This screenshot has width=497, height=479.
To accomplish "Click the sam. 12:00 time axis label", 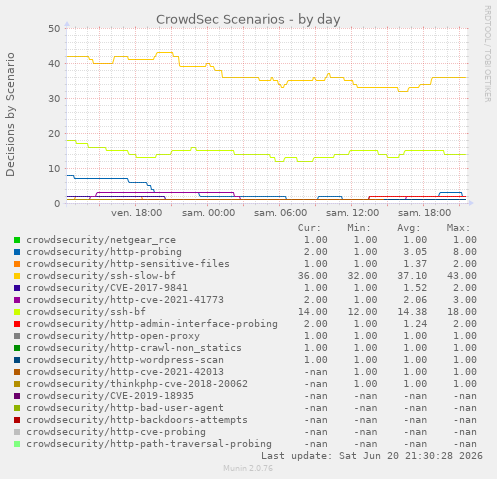I will (x=352, y=213).
